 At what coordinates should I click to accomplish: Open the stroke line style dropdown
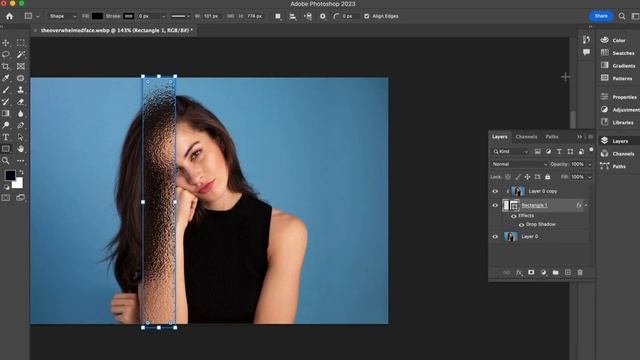180,16
